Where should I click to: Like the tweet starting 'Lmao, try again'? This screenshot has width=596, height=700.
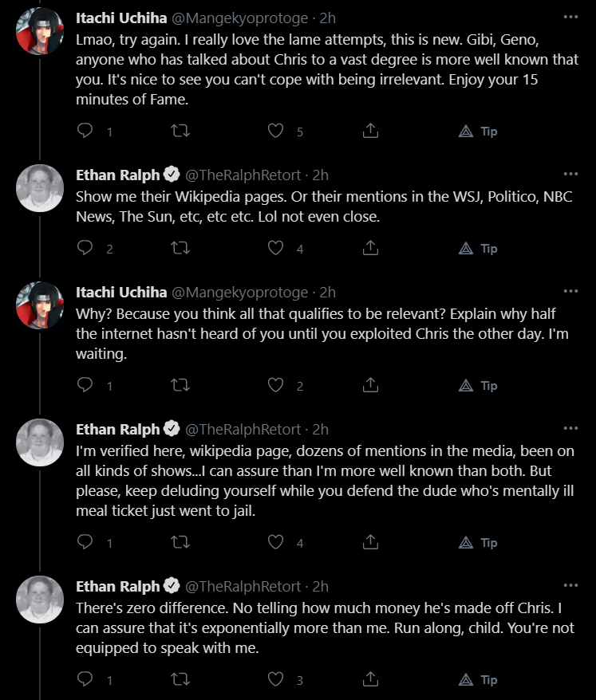click(276, 131)
